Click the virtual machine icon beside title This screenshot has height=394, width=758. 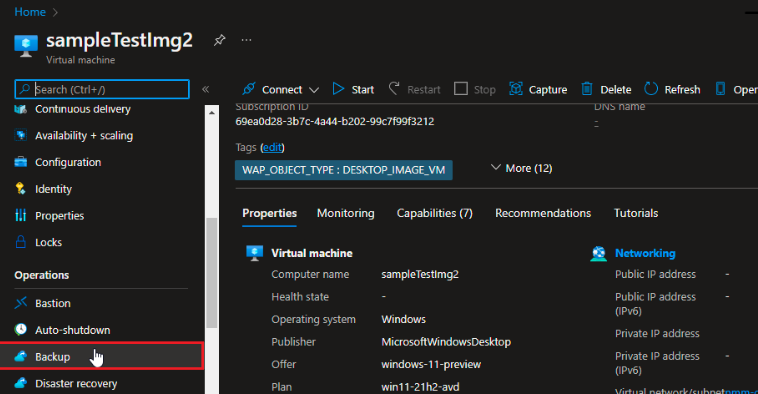pos(26,45)
